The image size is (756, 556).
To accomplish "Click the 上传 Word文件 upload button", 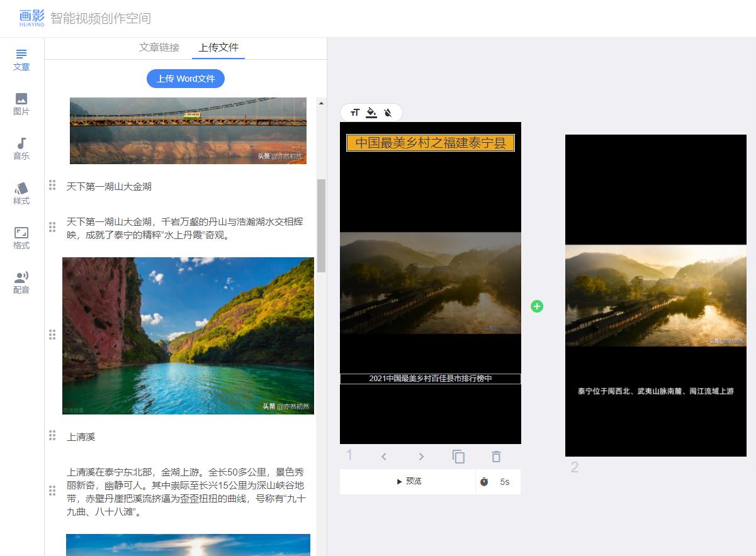I will click(185, 79).
